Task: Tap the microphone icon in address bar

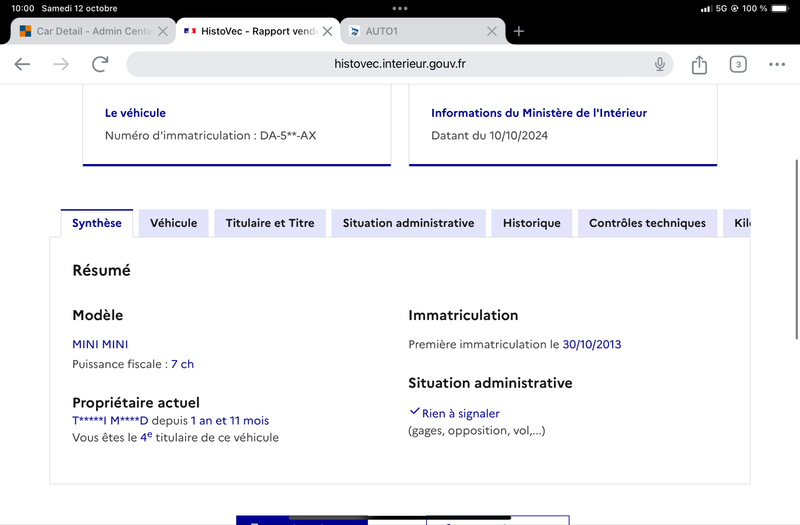Action: point(660,64)
